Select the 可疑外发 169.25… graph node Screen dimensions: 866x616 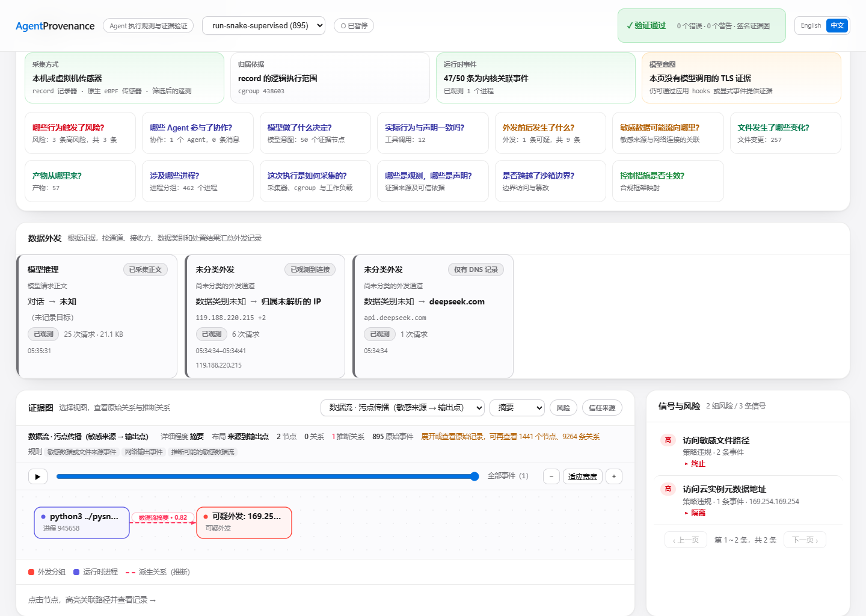tap(244, 522)
